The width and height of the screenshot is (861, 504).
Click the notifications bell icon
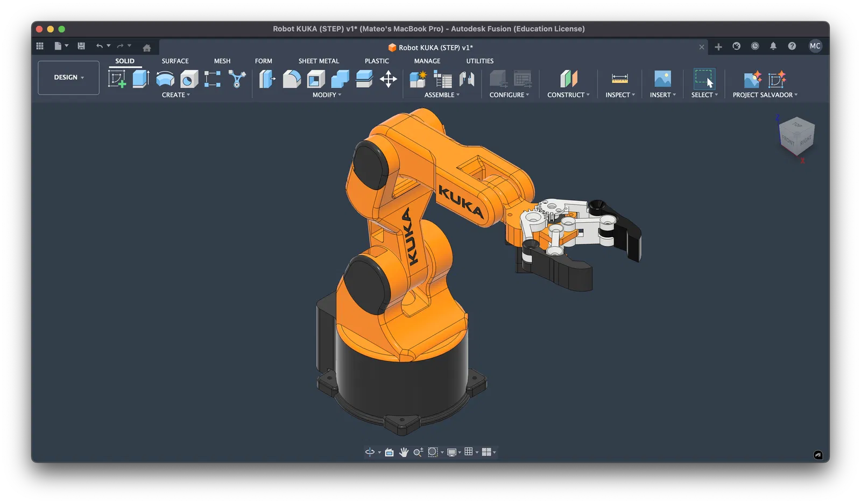[773, 46]
